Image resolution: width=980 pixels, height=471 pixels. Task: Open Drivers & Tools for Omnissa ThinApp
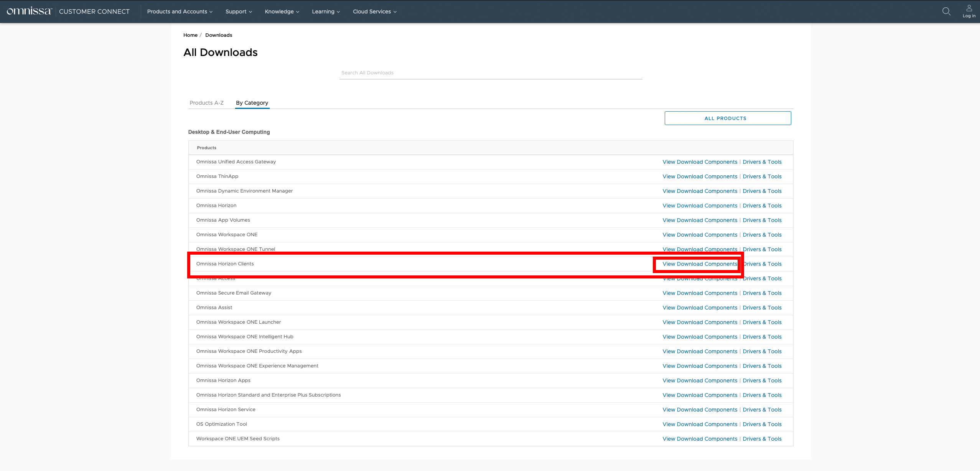tap(762, 176)
